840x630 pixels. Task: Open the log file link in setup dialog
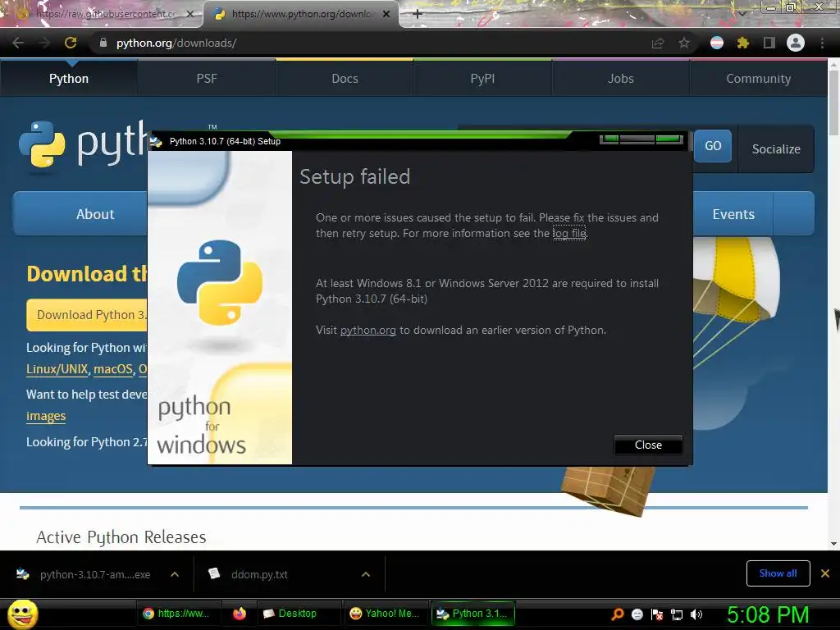pos(569,233)
